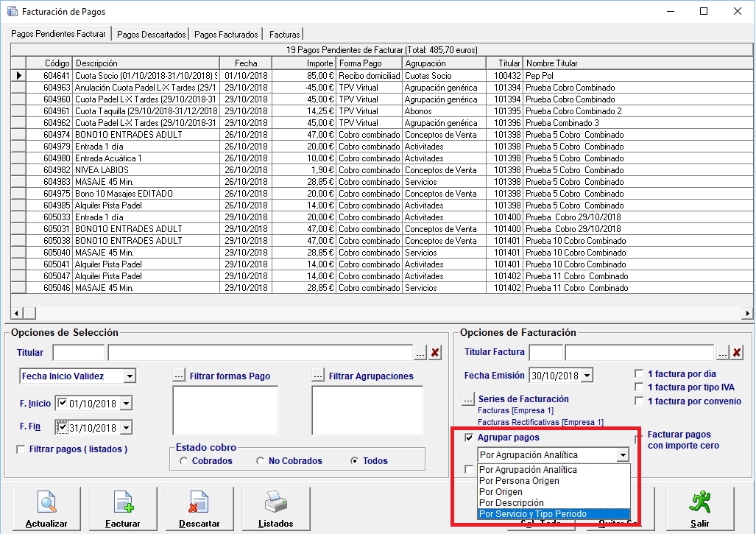Uncheck Agrupar pagos checkbox
756x534 pixels.
469,438
